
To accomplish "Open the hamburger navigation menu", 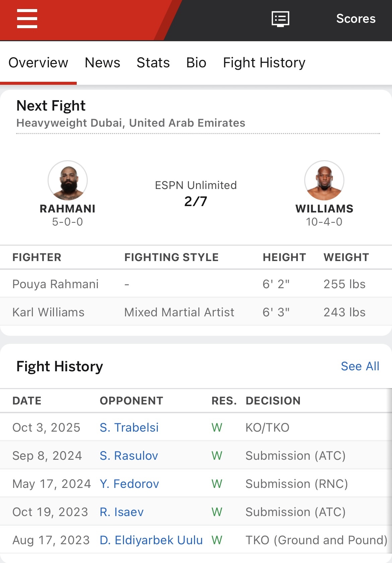I will click(x=27, y=19).
